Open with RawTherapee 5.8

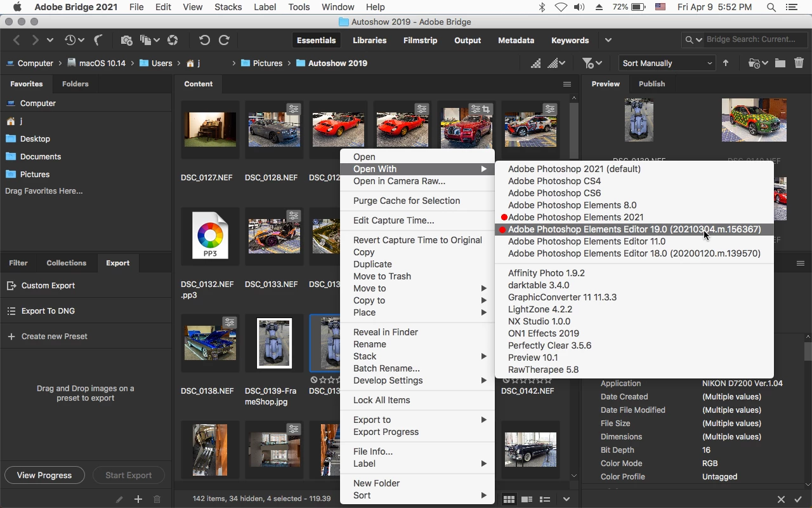(x=634, y=370)
